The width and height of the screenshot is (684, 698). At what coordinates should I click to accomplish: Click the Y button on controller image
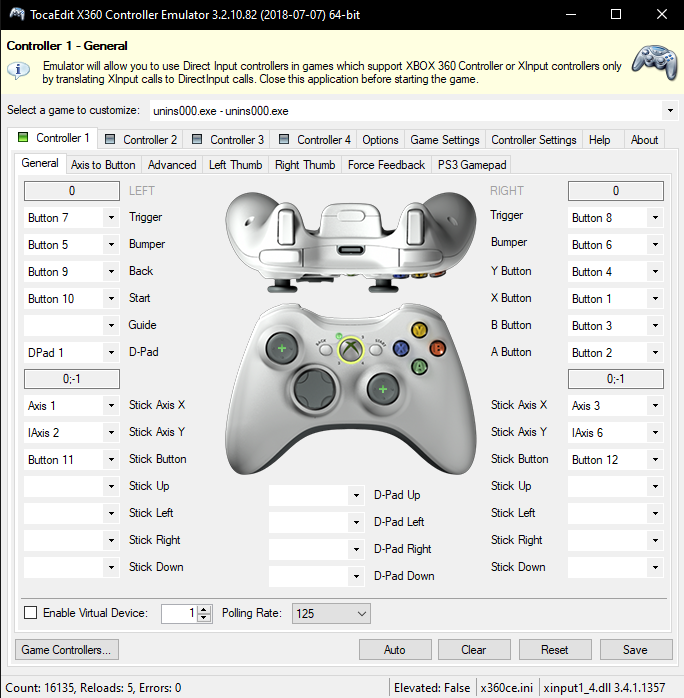pos(419,330)
